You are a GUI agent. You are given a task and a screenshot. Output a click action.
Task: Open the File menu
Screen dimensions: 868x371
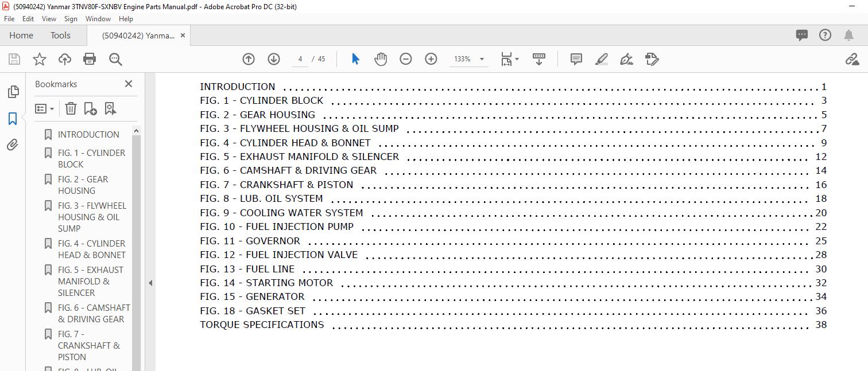9,19
